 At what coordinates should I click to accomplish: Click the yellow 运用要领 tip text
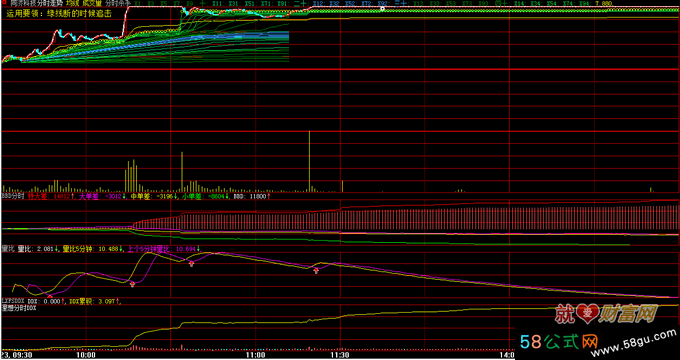[x=59, y=13]
